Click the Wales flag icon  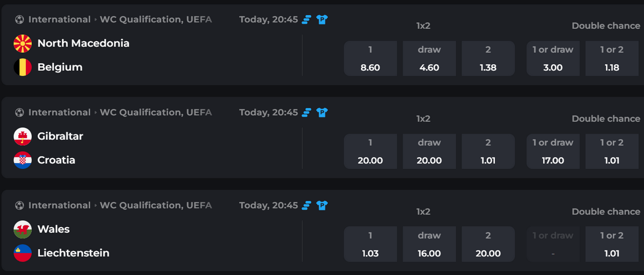coord(23,229)
